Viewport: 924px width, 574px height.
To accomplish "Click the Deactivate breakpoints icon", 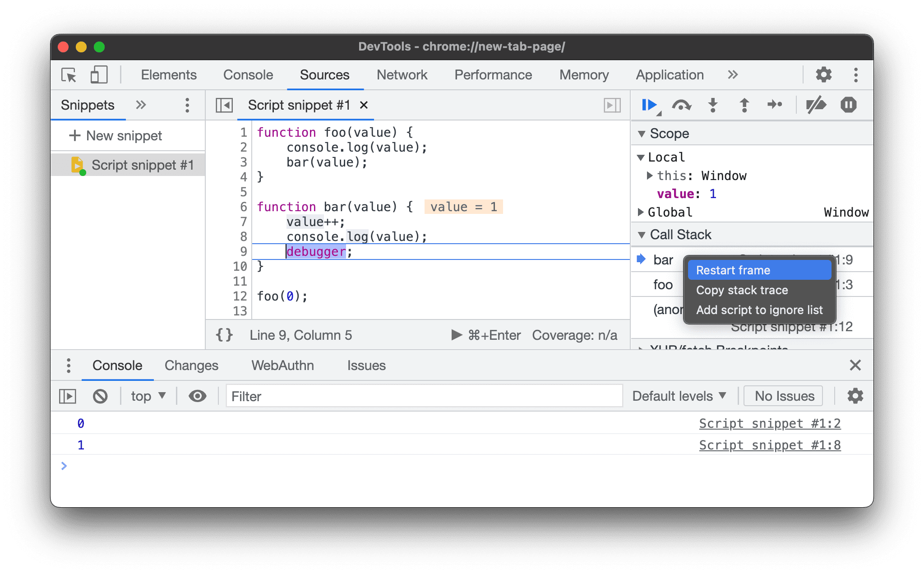I will [x=813, y=105].
